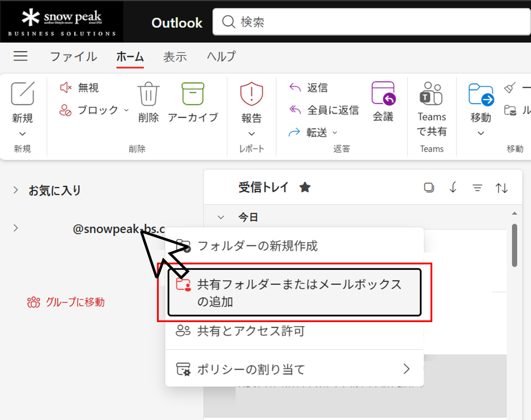This screenshot has height=420, width=531.
Task: Archive the message with the Archive icon
Action: tap(193, 94)
